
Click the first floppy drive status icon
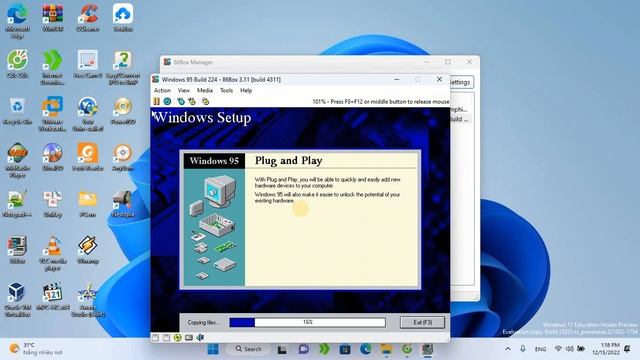156,338
